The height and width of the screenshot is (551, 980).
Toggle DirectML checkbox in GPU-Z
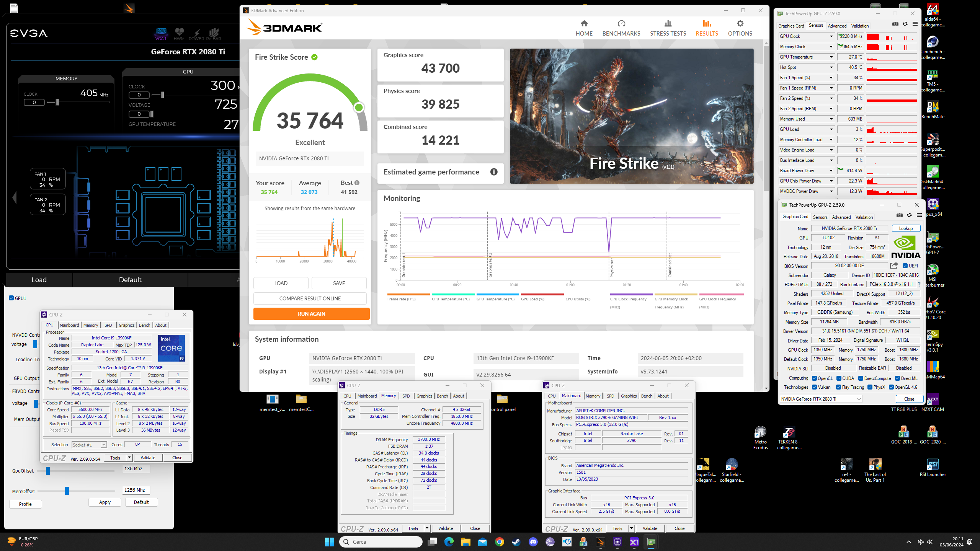click(897, 378)
